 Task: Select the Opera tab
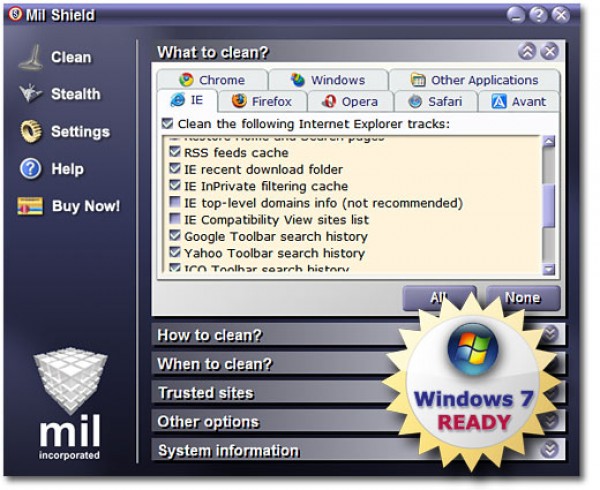coord(351,101)
